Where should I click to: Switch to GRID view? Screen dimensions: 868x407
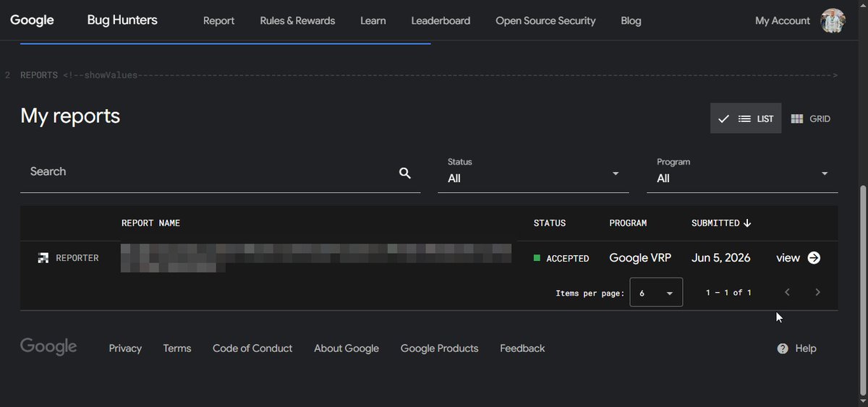(811, 119)
